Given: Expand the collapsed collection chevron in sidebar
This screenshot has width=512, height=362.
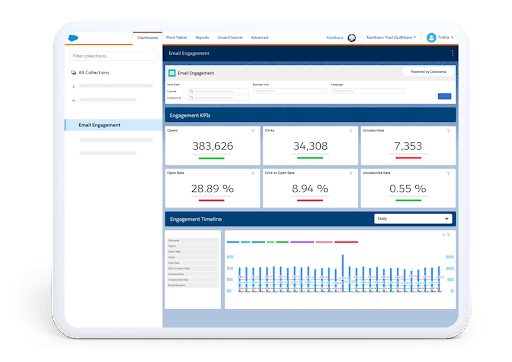Looking at the screenshot, I should point(73,87).
